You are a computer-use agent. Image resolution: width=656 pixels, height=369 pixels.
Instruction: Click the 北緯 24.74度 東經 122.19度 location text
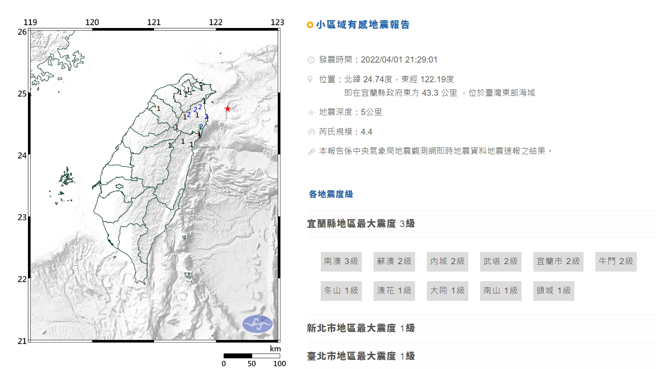(399, 79)
